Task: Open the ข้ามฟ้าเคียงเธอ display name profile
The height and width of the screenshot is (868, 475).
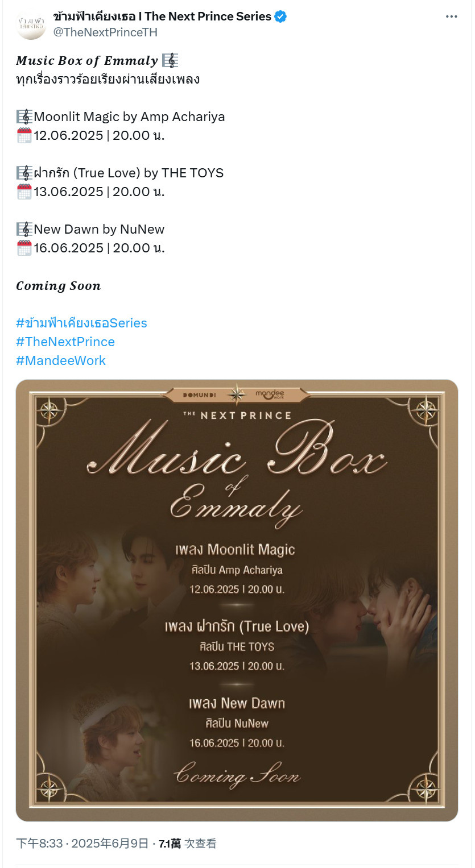Action: (x=162, y=17)
